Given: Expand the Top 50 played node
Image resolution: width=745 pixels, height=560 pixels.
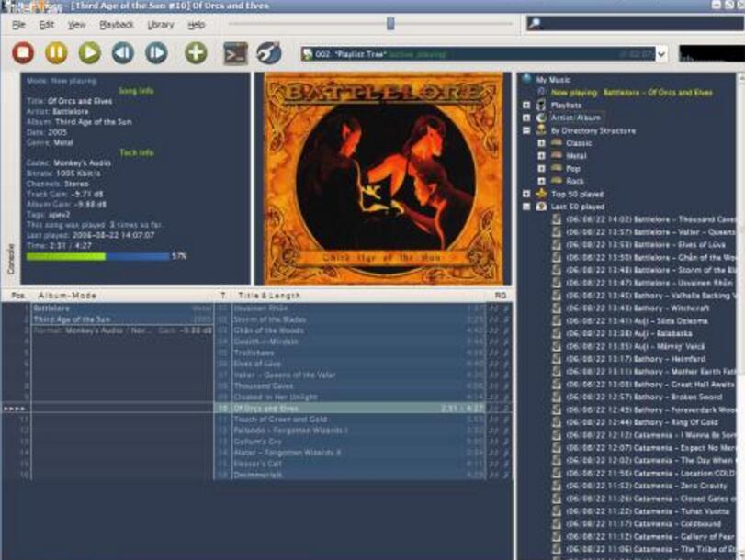Looking at the screenshot, I should point(526,194).
